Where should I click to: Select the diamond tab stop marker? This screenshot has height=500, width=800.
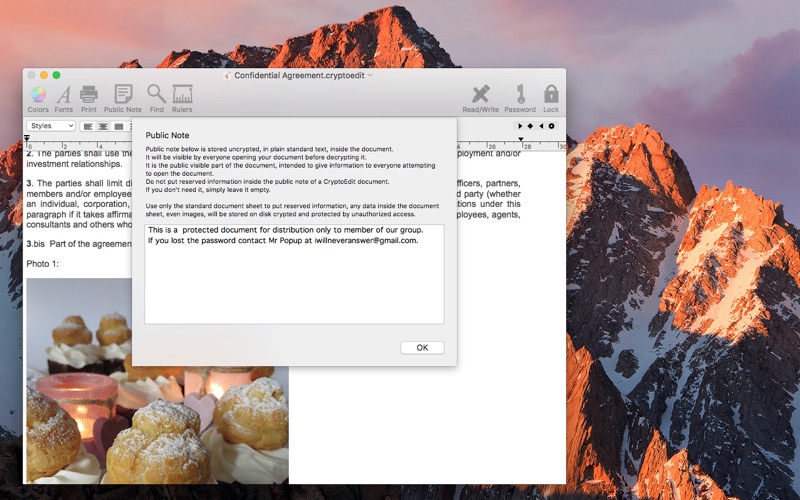point(530,126)
